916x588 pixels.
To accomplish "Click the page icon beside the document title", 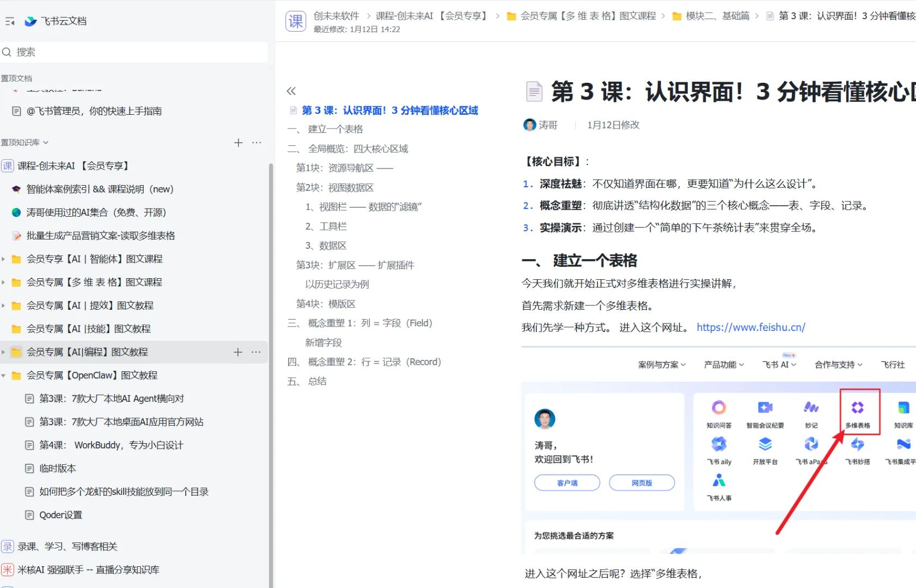I will (x=534, y=91).
